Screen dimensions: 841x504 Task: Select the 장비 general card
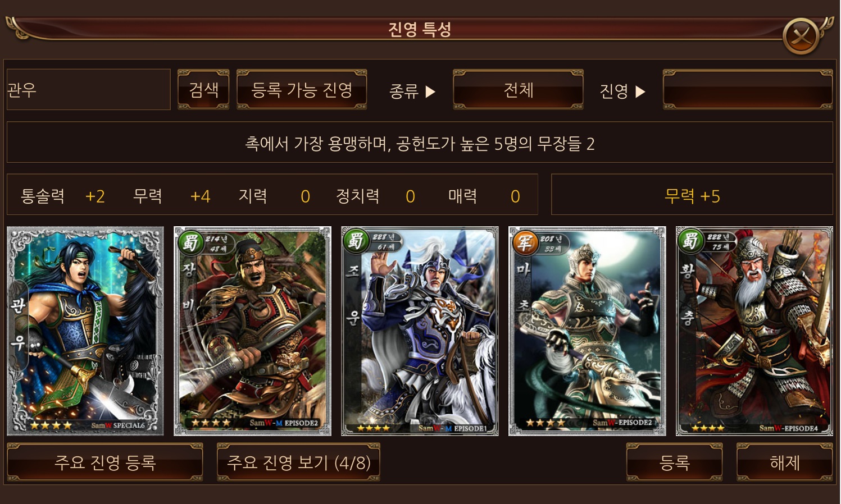click(252, 331)
